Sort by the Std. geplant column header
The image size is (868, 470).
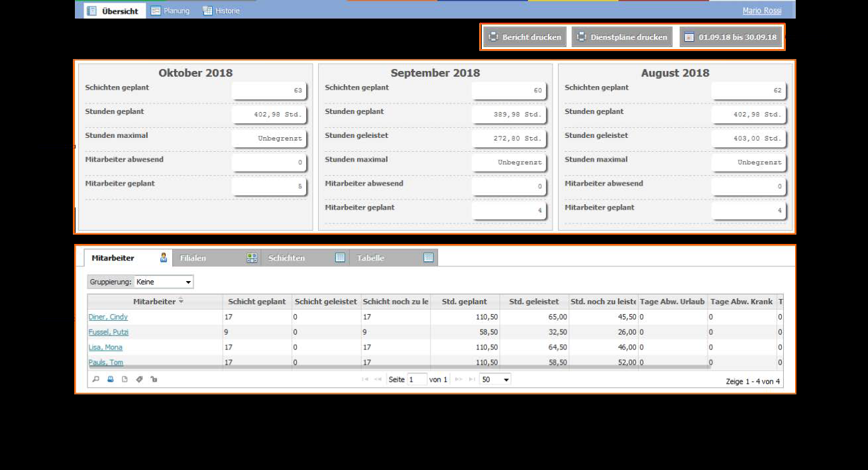[x=465, y=302]
